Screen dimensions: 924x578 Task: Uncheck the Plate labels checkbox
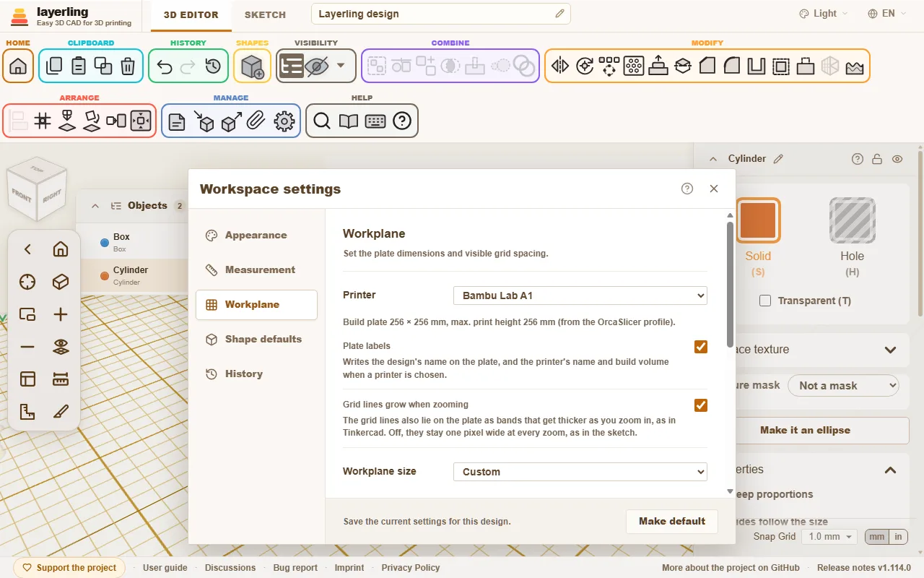701,347
